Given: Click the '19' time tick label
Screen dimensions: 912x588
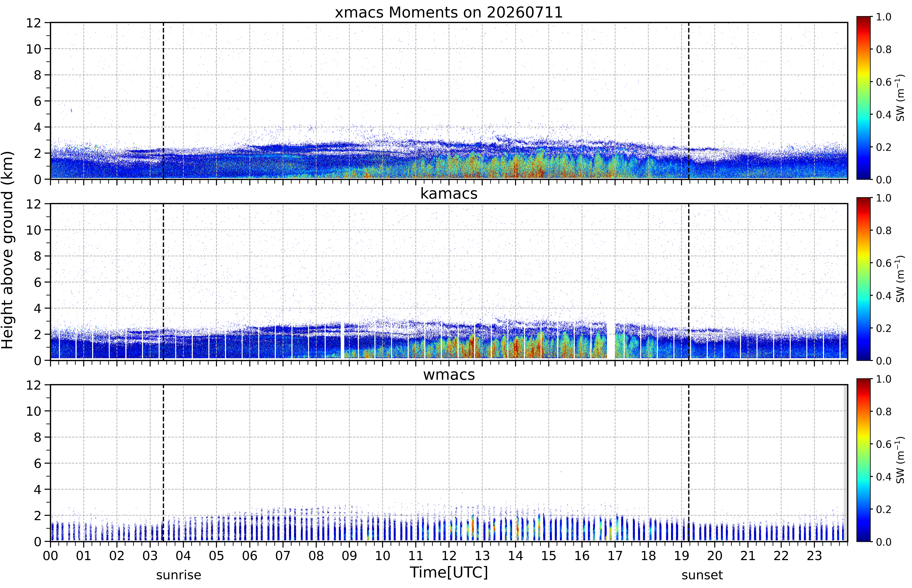Looking at the screenshot, I should [x=682, y=556].
